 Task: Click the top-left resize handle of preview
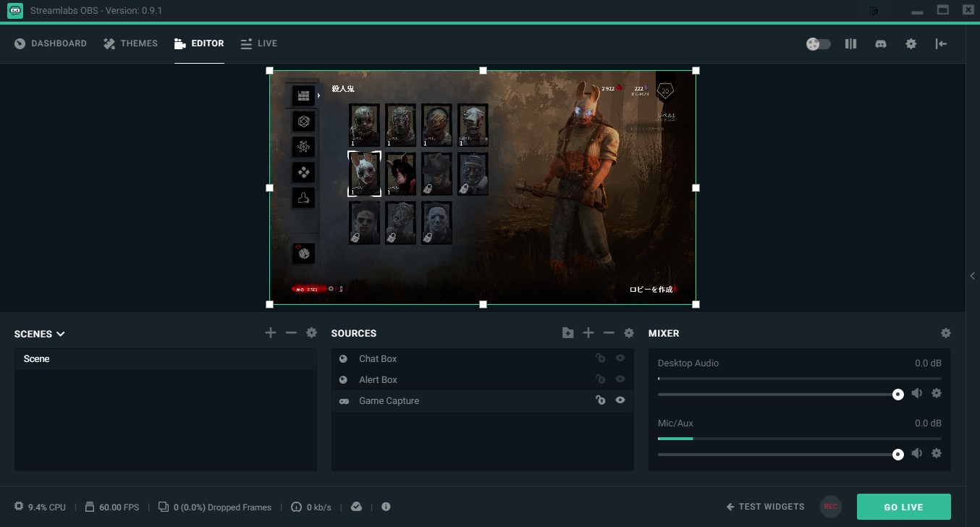click(x=270, y=71)
